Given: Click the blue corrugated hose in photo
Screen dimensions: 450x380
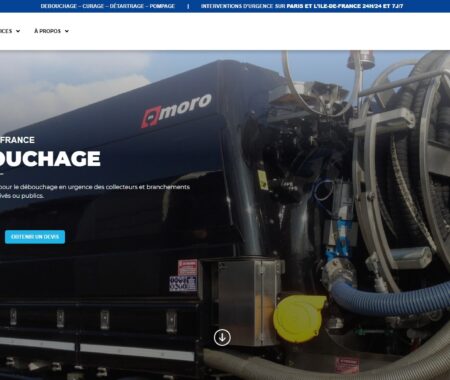Looking at the screenshot, I should click(390, 299).
